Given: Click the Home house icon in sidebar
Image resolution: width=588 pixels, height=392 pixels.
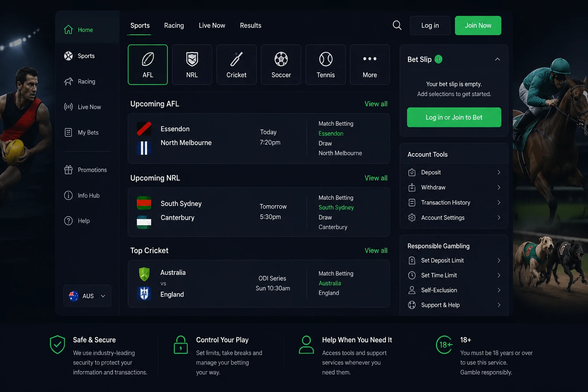Looking at the screenshot, I should (x=68, y=29).
